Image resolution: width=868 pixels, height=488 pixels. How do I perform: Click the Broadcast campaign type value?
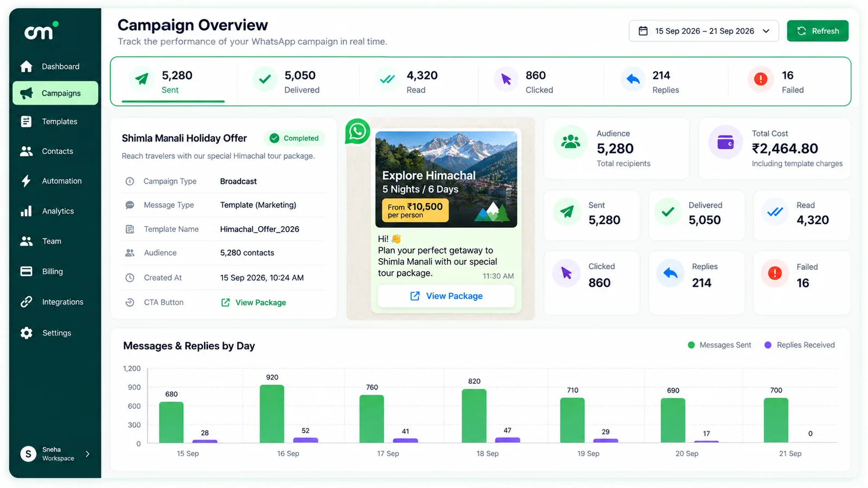click(239, 181)
